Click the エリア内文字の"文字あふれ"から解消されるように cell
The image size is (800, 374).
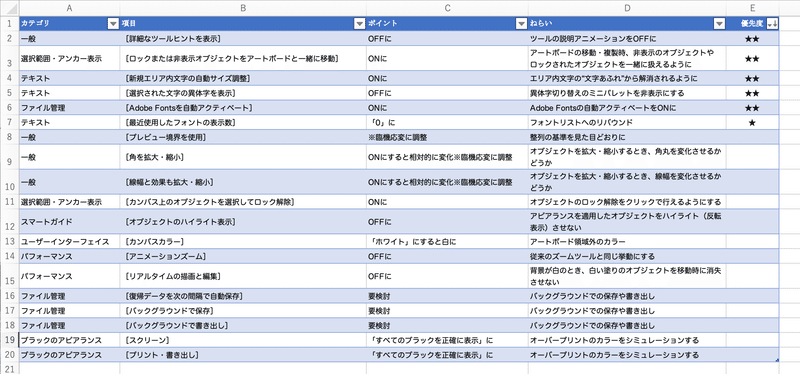627,78
